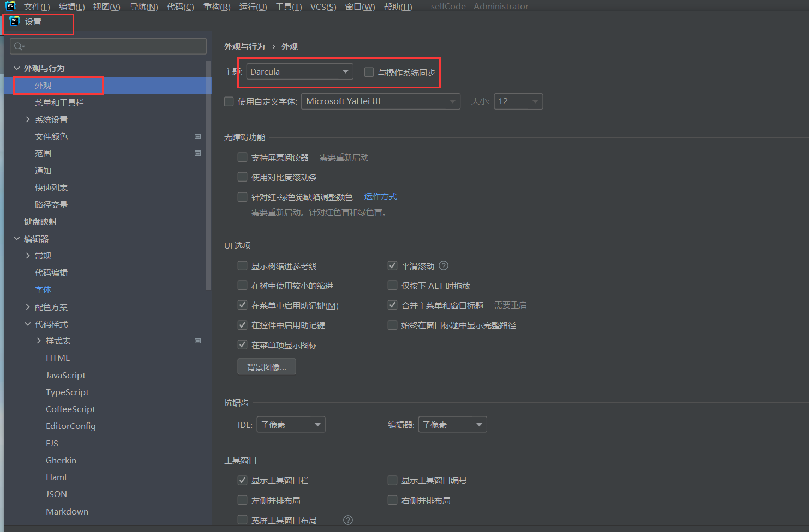
Task: Open the 运作方式 link
Action: tap(380, 197)
